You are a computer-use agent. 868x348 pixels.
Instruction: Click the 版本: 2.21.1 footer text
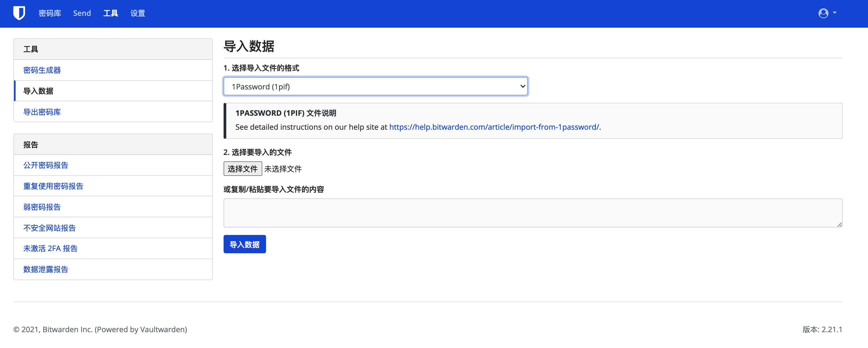pyautogui.click(x=822, y=329)
